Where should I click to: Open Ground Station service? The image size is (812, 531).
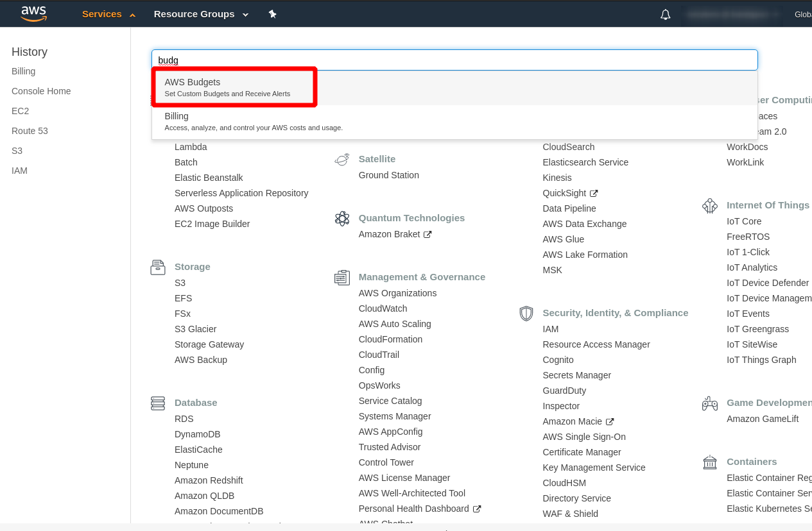[389, 175]
